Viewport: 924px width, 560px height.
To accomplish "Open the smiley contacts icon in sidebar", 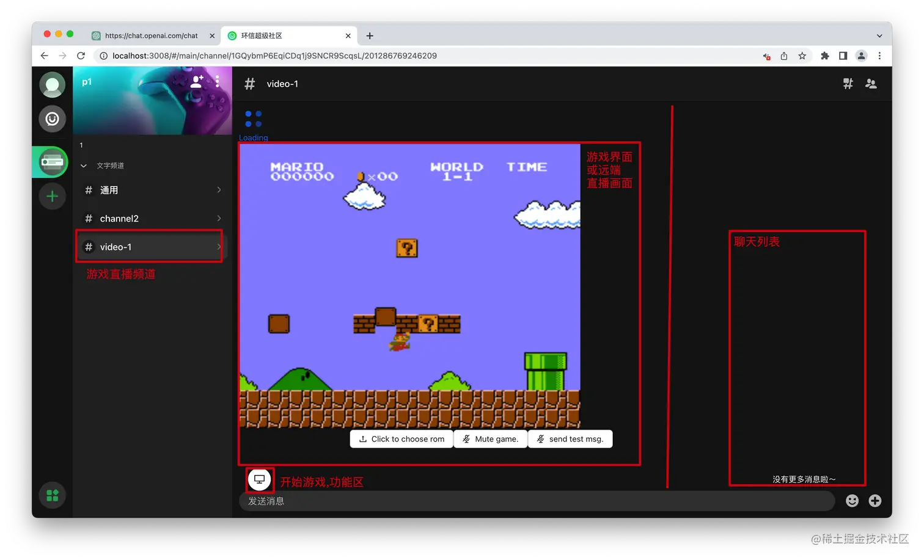I will tap(53, 118).
